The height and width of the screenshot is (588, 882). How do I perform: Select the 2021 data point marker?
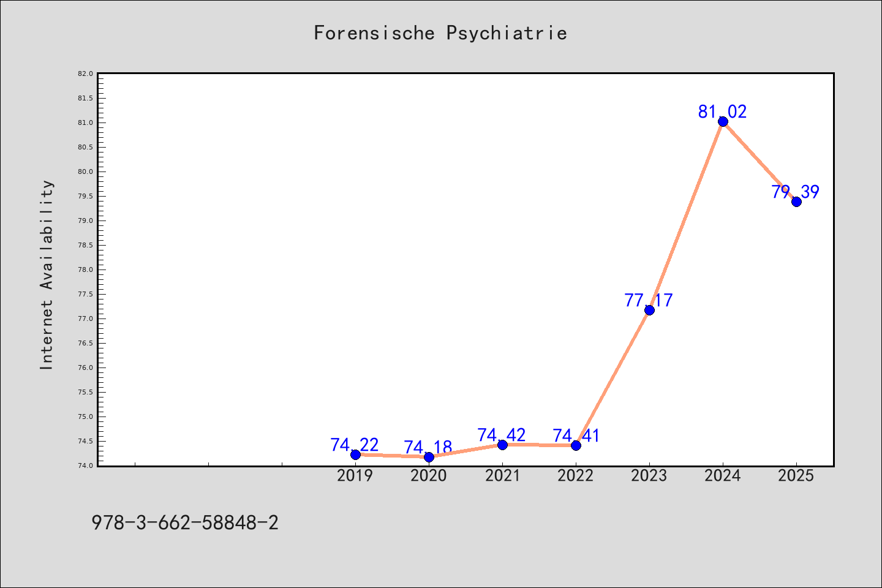pyautogui.click(x=502, y=445)
